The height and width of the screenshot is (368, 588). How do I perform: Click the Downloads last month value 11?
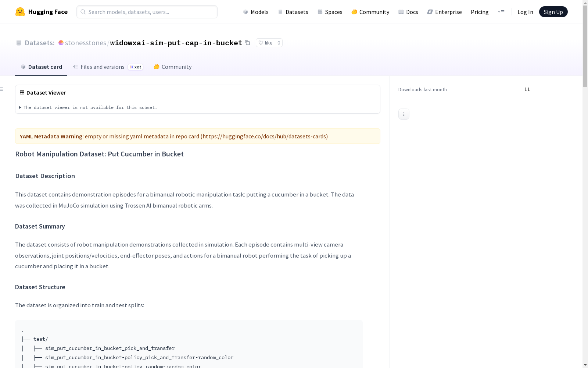click(x=527, y=89)
